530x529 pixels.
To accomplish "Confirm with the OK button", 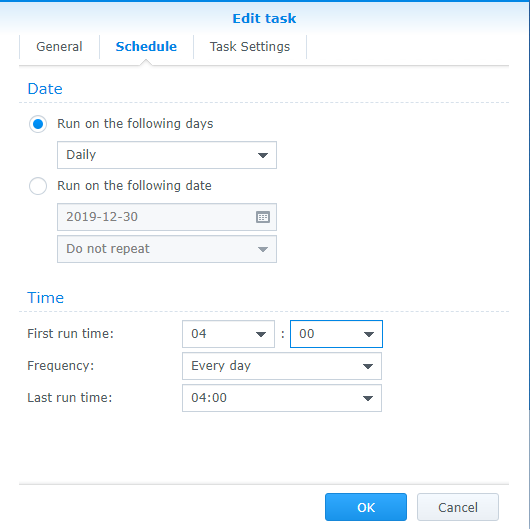I will (x=366, y=507).
